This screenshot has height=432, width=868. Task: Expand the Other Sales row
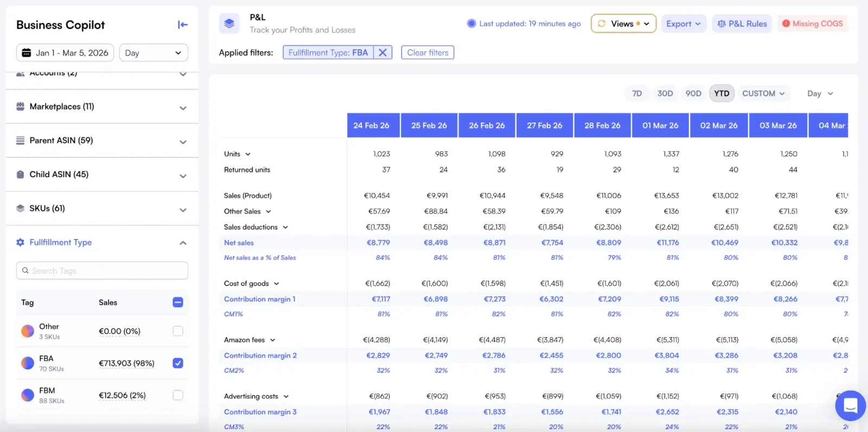(268, 211)
